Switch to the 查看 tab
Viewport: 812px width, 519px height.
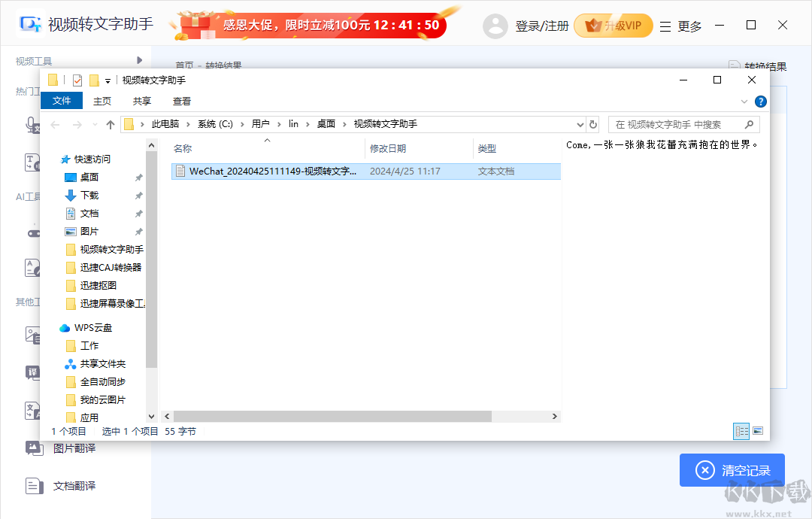tap(181, 100)
